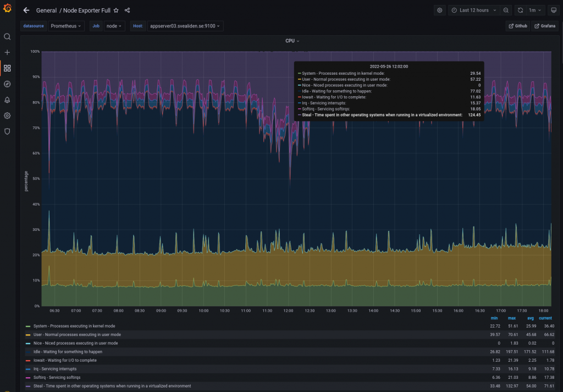Open the Dashboards grid icon in sidebar
Image resolution: width=563 pixels, height=392 pixels.
(7, 68)
